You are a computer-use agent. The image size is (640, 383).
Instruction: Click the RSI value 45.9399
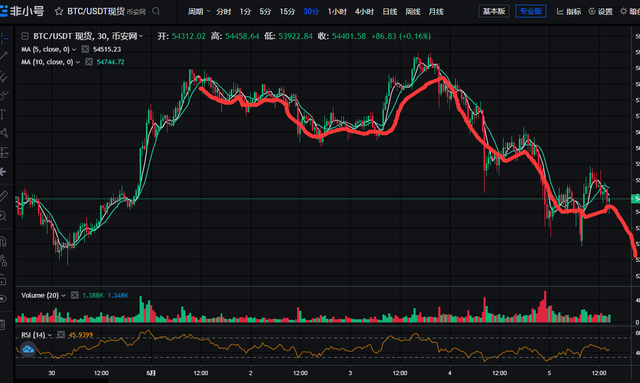(81, 335)
